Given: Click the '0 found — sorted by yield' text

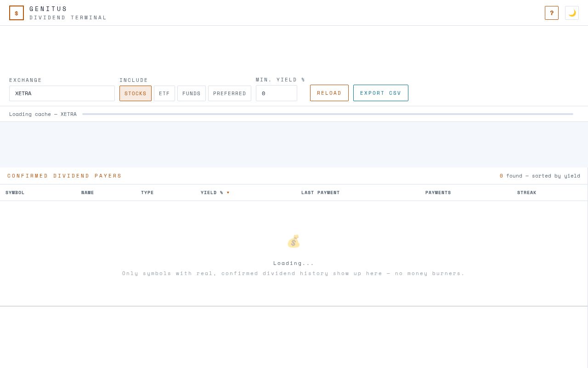Looking at the screenshot, I should [540, 176].
